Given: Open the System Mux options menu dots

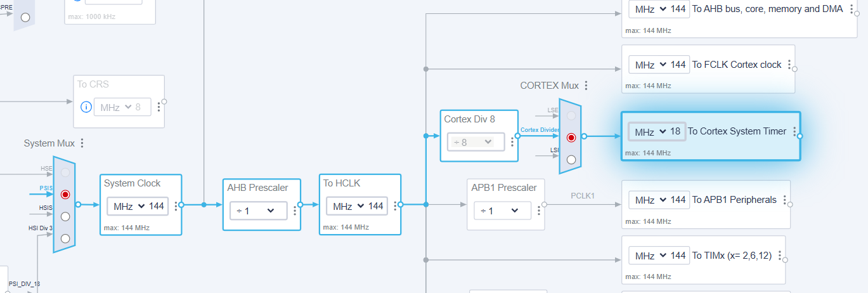Looking at the screenshot, I should point(82,143).
